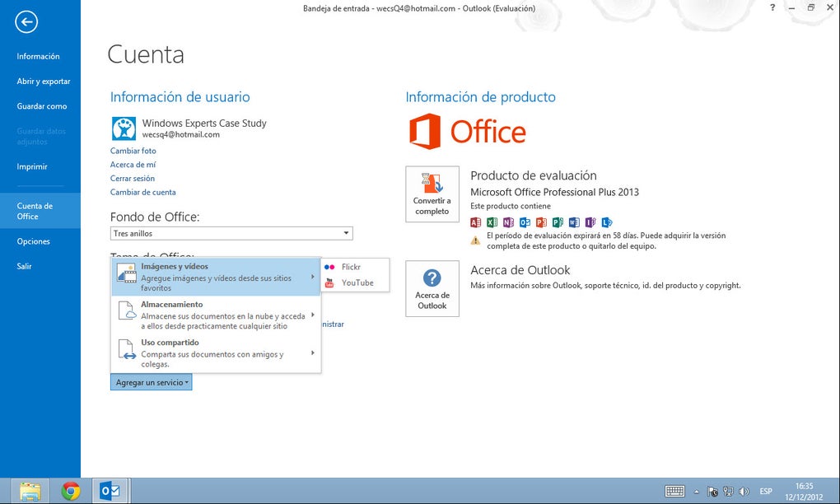Click the large Office logo

pyautogui.click(x=468, y=131)
